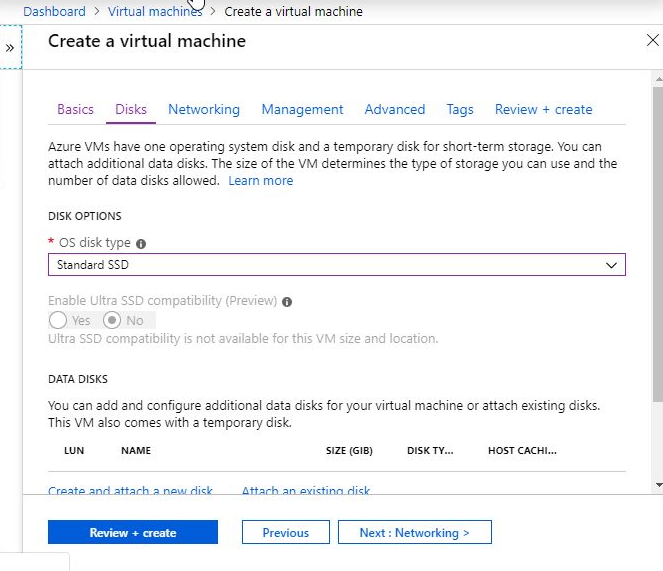Expand the collapsed sidebar with double chevron
The width and height of the screenshot is (663, 571).
10,48
